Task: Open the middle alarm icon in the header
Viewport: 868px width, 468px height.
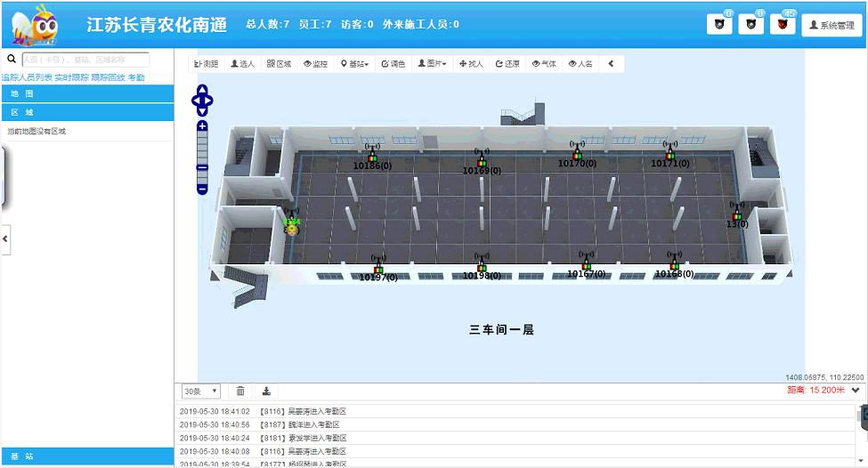Action: pos(751,24)
